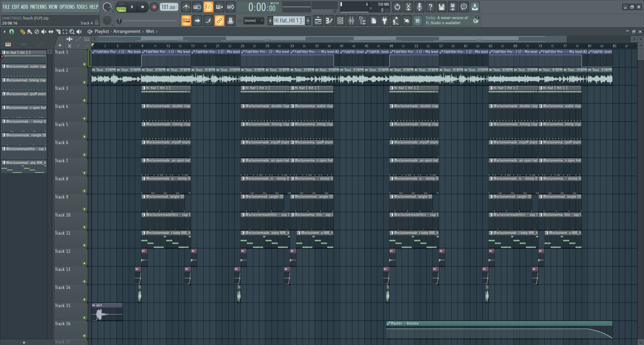
Task: Open the Browser tree icon
Action: [362, 21]
